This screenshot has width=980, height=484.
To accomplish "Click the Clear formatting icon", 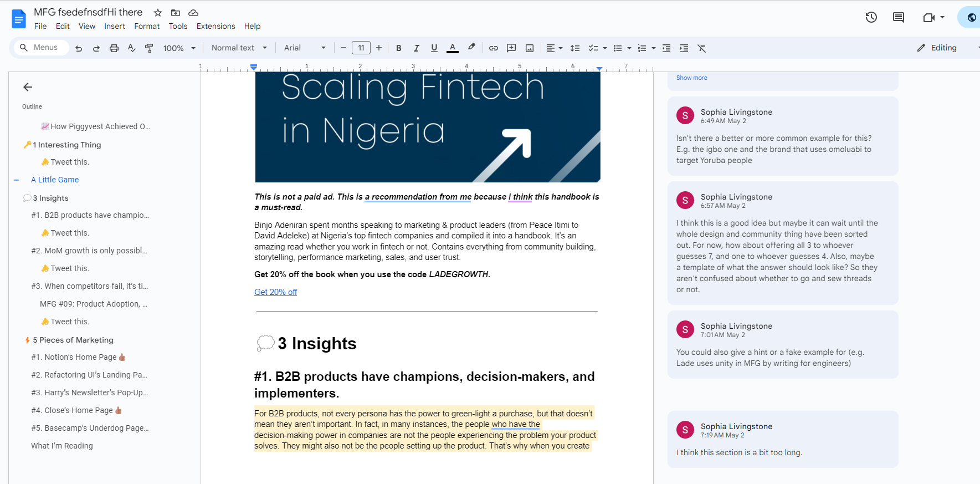I will point(702,48).
